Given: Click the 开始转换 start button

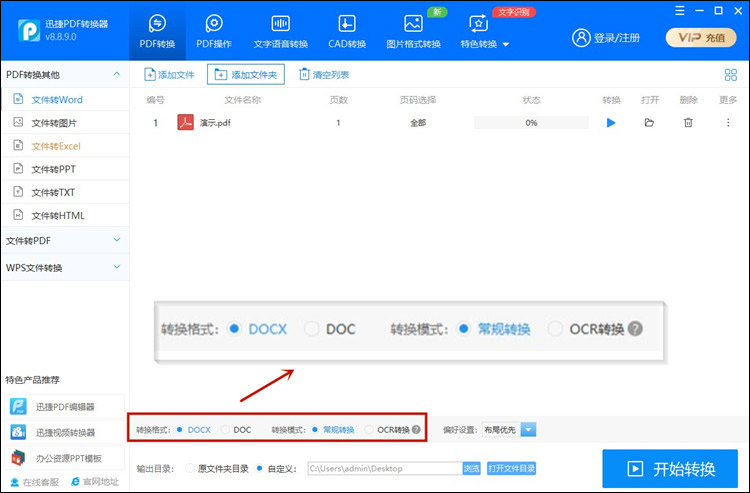Looking at the screenshot, I should (670, 469).
